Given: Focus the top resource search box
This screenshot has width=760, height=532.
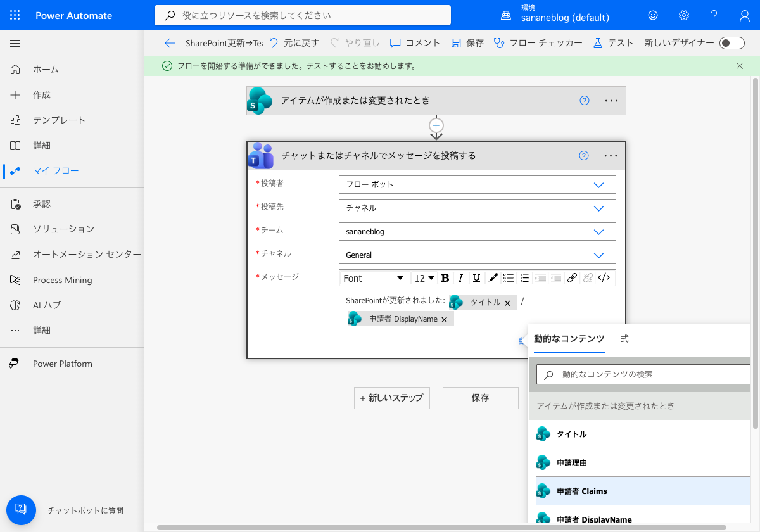Looking at the screenshot, I should [x=303, y=15].
